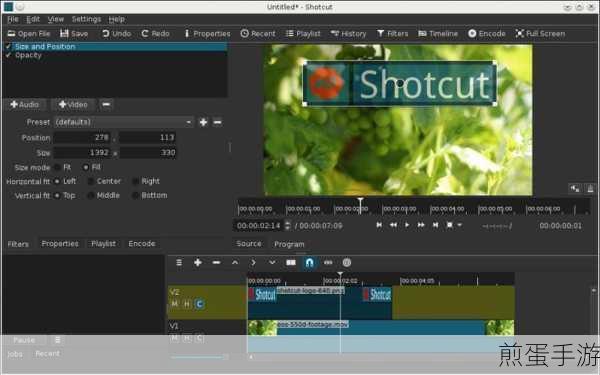Image resolution: width=600 pixels, height=375 pixels.
Task: Select Fit size mode
Action: (x=63, y=167)
